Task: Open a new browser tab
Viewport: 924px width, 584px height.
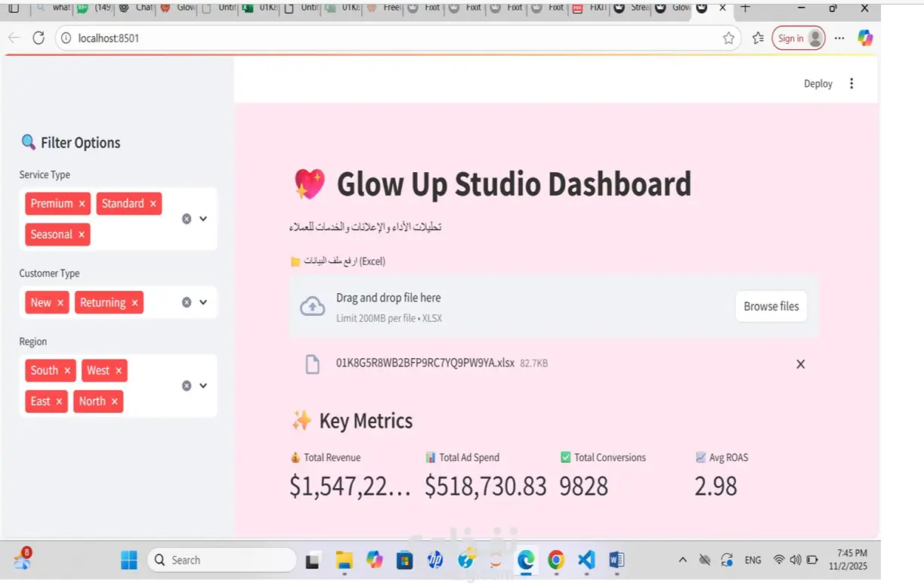Action: 745,8
